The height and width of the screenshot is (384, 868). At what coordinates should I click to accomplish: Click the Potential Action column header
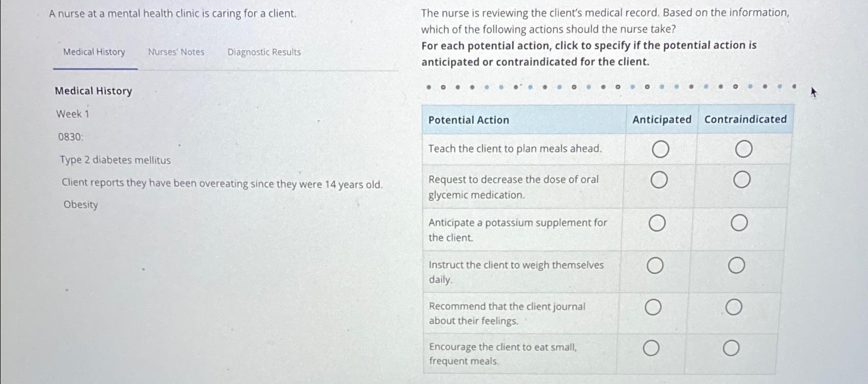(469, 120)
